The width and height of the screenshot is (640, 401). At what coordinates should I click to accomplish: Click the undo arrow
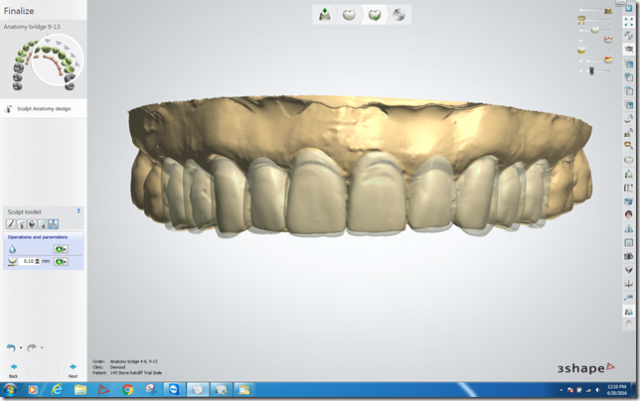pyautogui.click(x=11, y=348)
